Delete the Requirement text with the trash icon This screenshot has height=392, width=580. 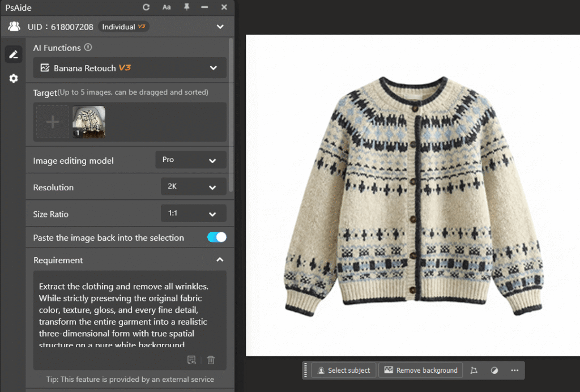coord(210,360)
